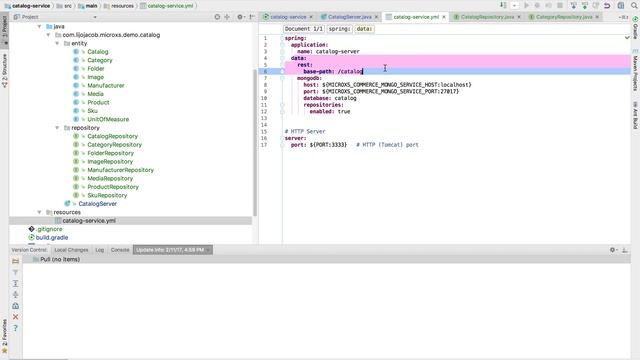Click Group by Packages icon in Version Control
This screenshot has width=640, height=360.
click(16, 261)
